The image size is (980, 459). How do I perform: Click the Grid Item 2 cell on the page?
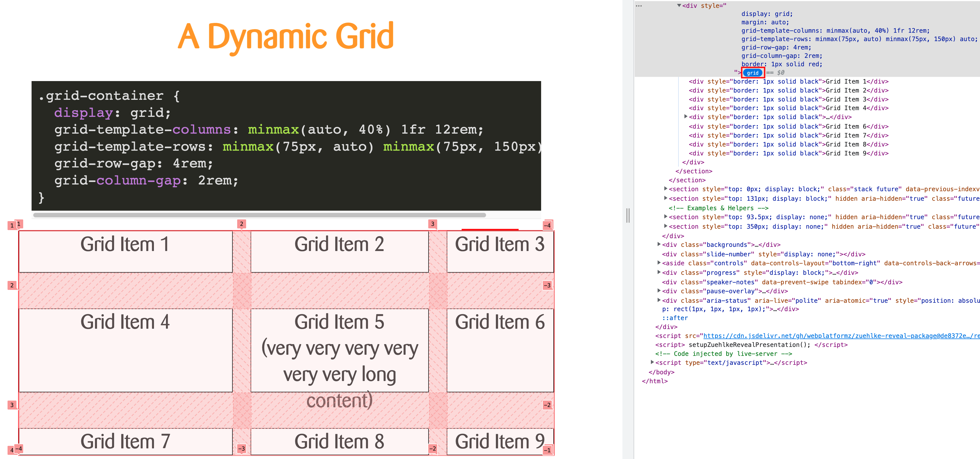[339, 252]
